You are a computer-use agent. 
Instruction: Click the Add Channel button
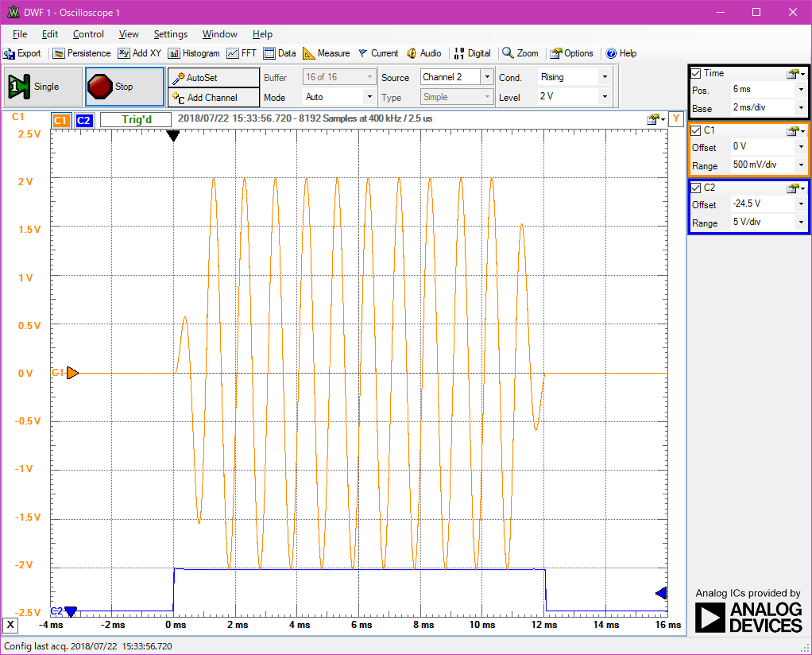[214, 98]
